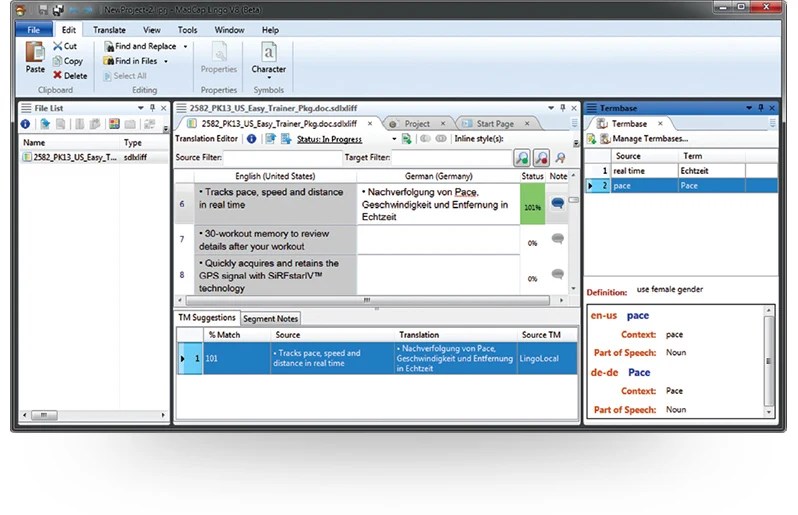Open the Termbase panel dropdown arrow
Viewport: 798px width, 515px height.
749,108
